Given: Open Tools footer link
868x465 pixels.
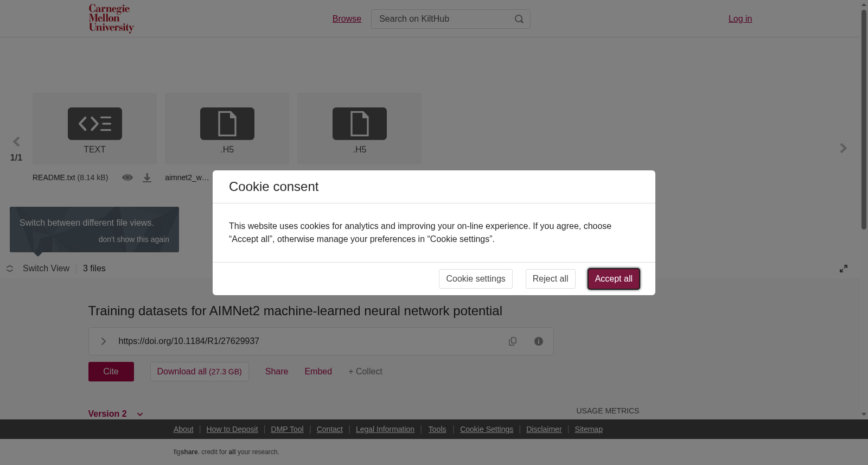Looking at the screenshot, I should [437, 429].
